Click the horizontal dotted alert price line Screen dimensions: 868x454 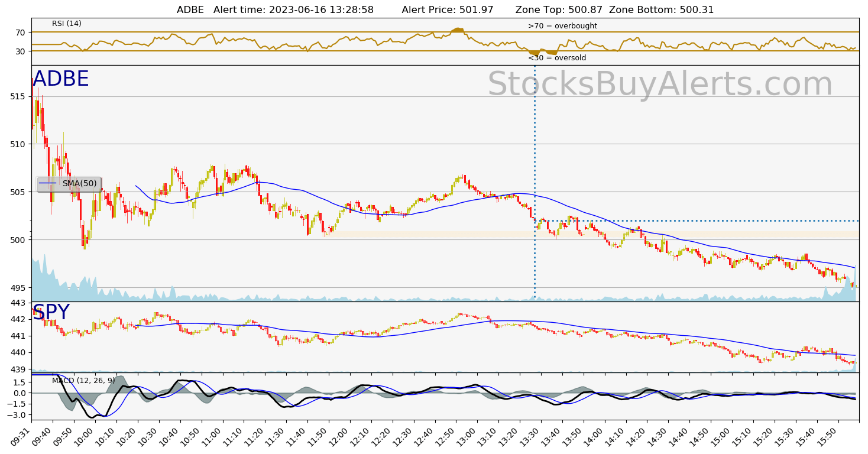point(697,220)
